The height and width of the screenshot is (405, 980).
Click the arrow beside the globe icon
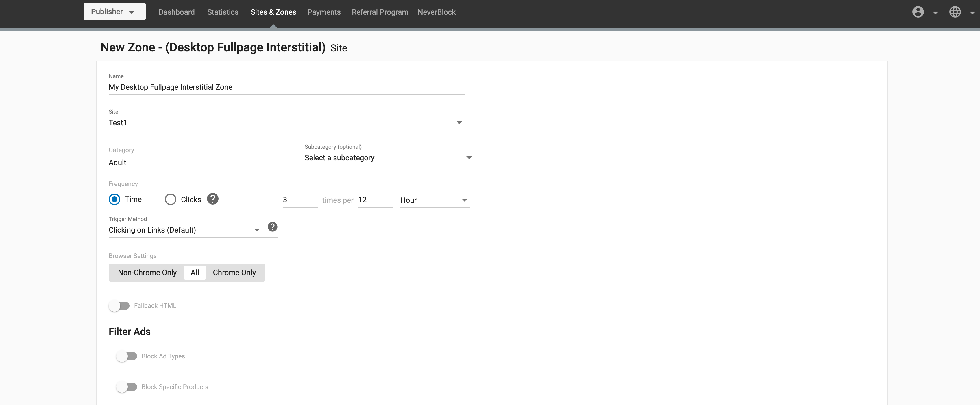coord(972,13)
